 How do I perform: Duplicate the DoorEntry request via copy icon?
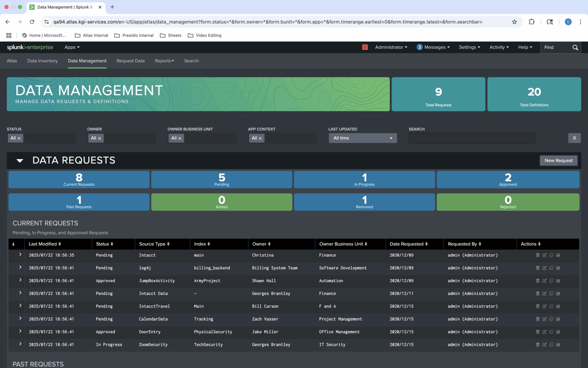pos(552,331)
